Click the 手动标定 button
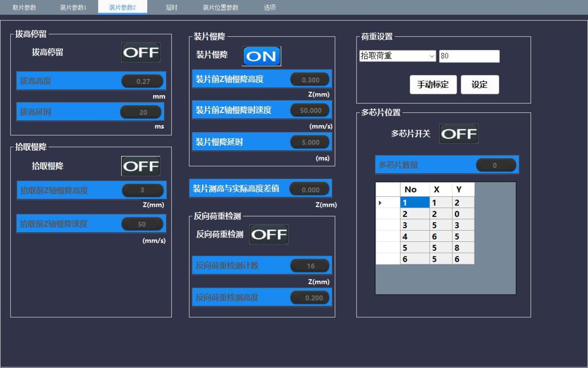This screenshot has width=588, height=368. (x=433, y=84)
